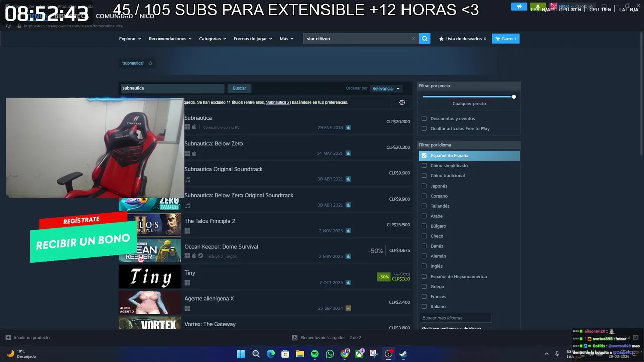Viewport: 644px width, 362px height.
Task: Open WhatsApp from taskbar
Action: (x=330, y=354)
